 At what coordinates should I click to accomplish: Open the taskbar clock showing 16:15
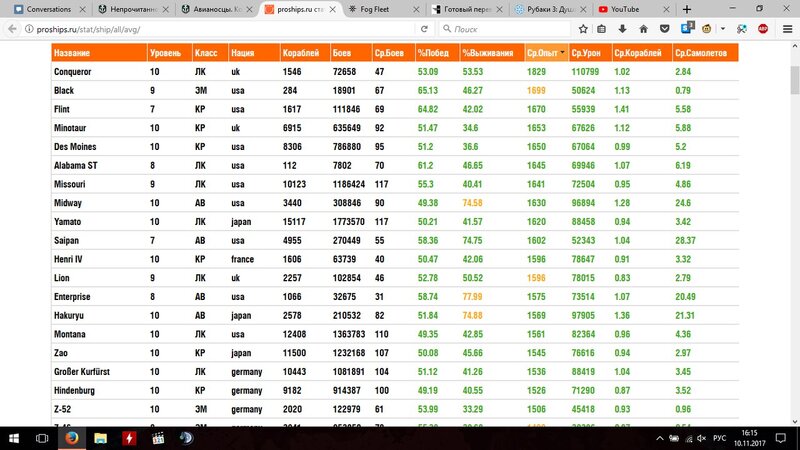coord(749,438)
